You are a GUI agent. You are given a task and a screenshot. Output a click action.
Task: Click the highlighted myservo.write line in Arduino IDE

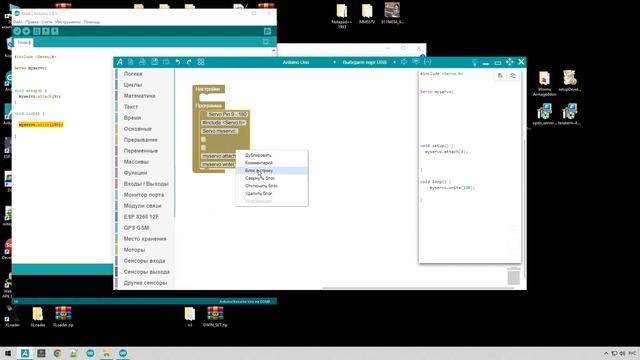coord(41,124)
